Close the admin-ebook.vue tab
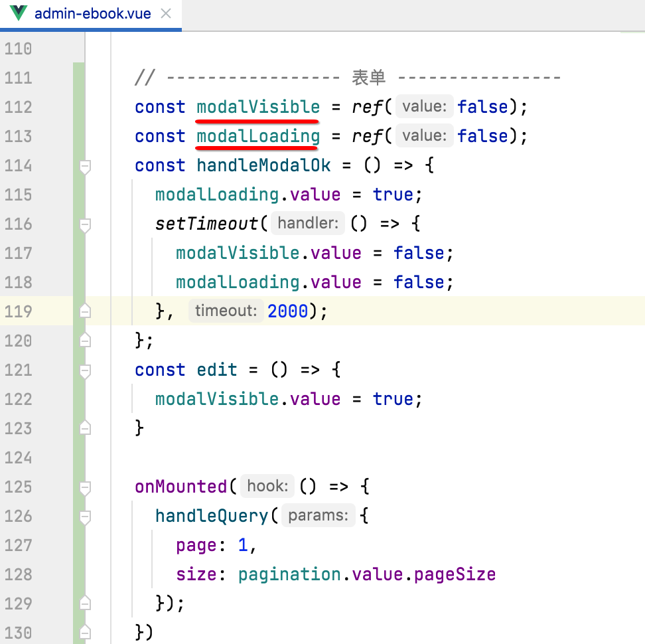 [x=166, y=14]
